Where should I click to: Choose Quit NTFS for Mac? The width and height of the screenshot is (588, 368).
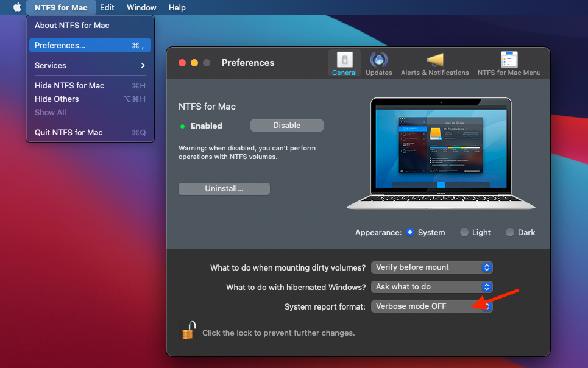point(68,132)
